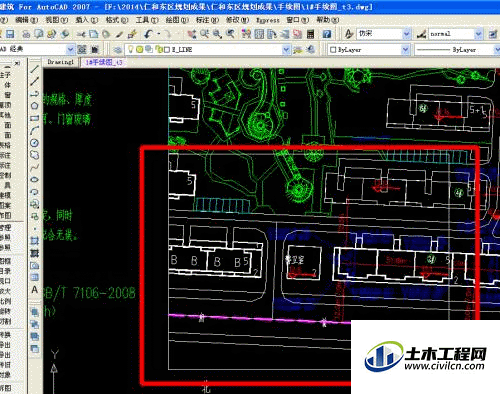Screen dimensions: 500x394
Task: Select the Ellipse arc tool
Action: coord(35,192)
